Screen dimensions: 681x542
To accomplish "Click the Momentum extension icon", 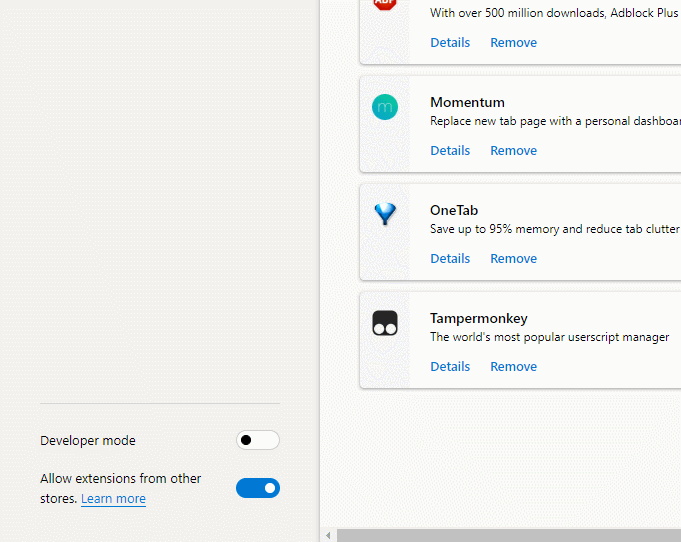I will (x=385, y=107).
